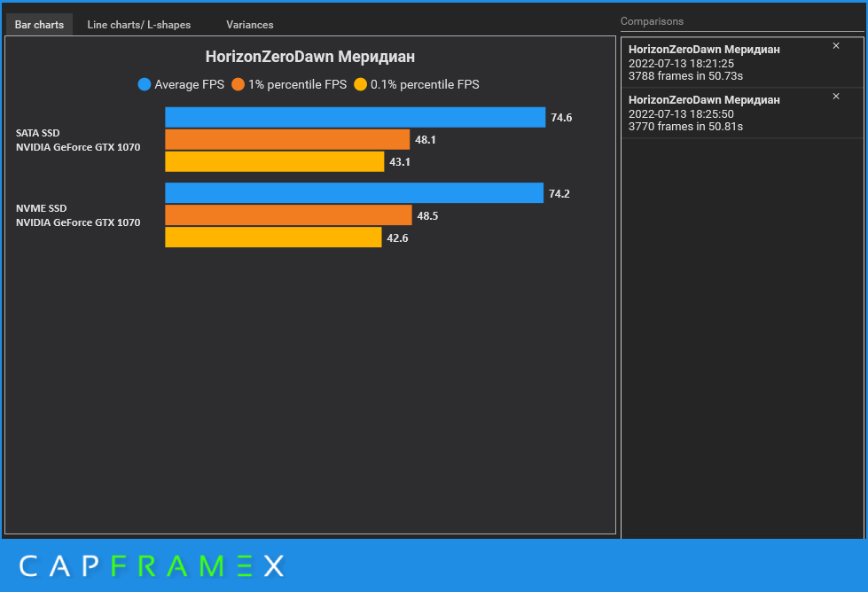Click the SATA SSD average FPS bar
868x592 pixels.
point(355,117)
